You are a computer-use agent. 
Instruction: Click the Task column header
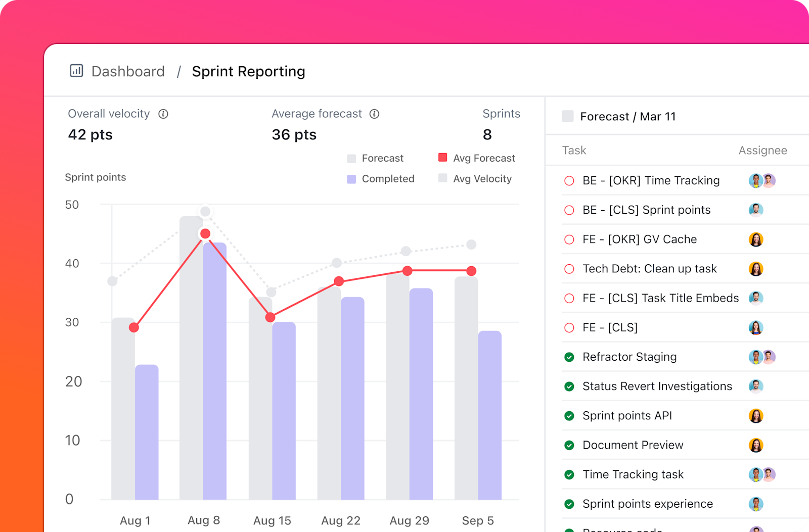574,150
